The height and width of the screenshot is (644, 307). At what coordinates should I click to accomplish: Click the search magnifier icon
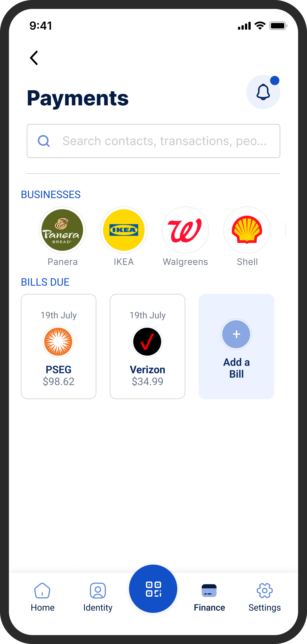(44, 141)
